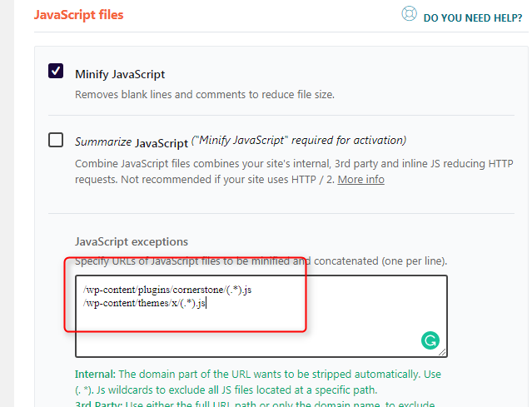Open the "DO YOU NEED HELP?" link
The width and height of the screenshot is (532, 407).
[x=472, y=16]
